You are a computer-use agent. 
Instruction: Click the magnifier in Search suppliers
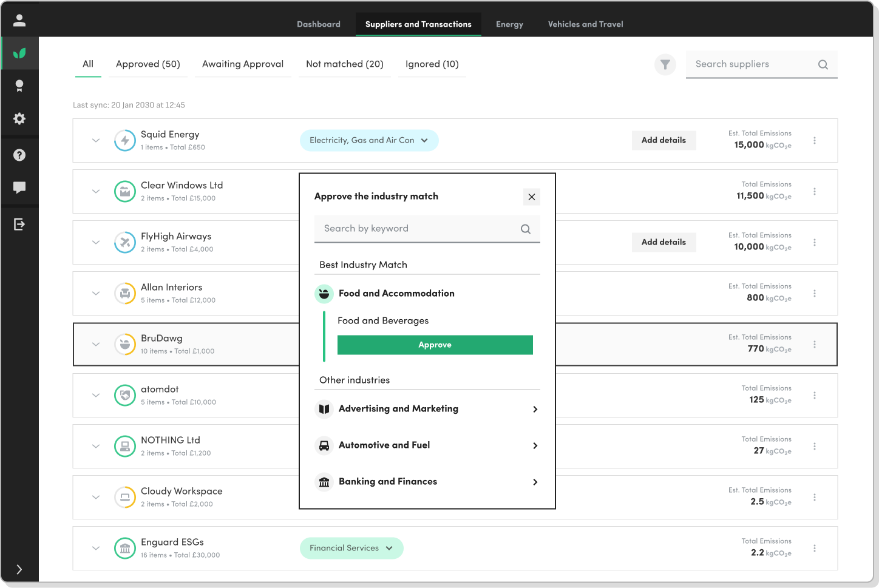coord(823,64)
